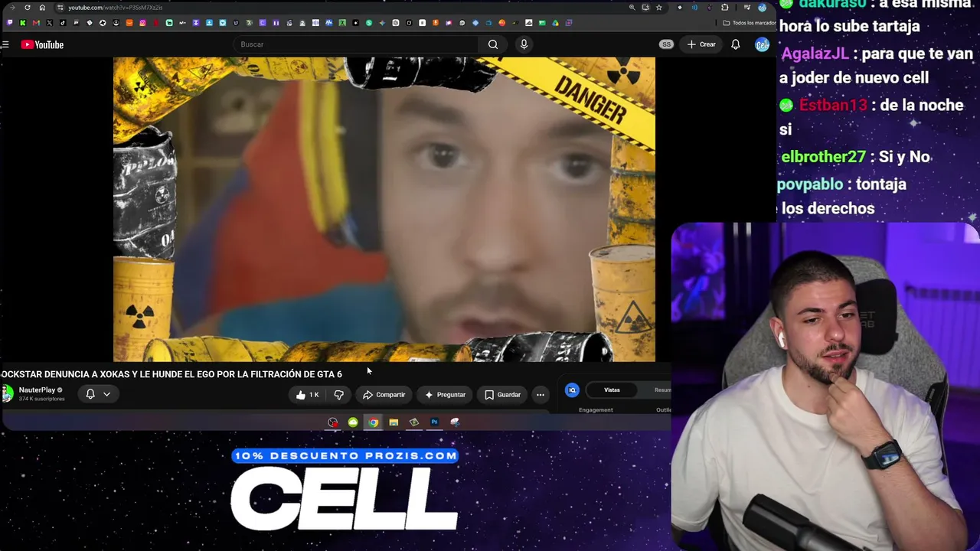
Task: Open the Kick bookmark icon
Action: [x=23, y=23]
